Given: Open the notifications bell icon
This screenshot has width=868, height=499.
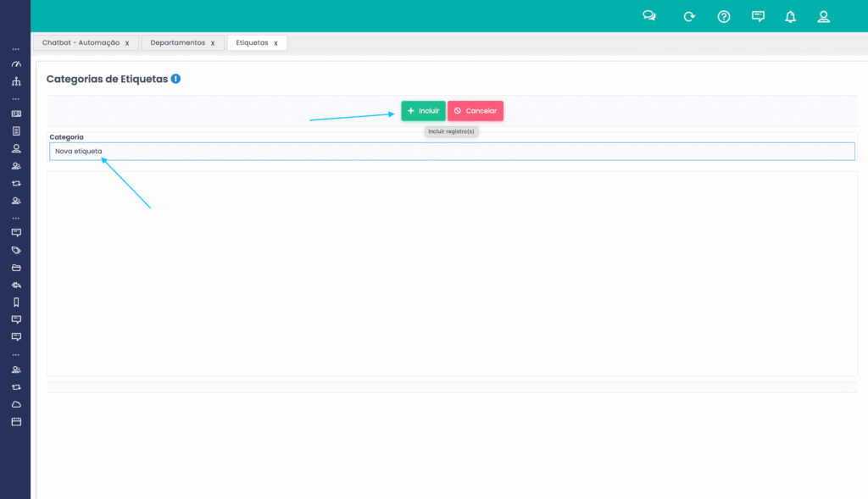Looking at the screenshot, I should (x=790, y=16).
